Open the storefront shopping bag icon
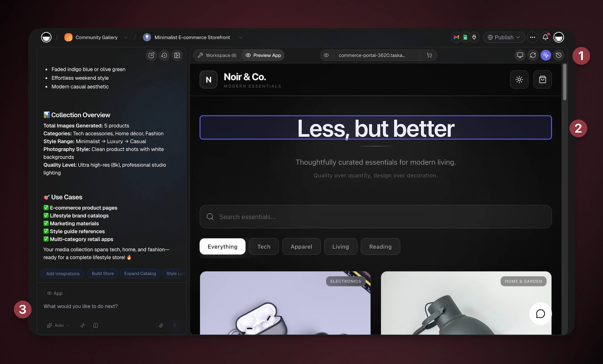The image size is (603, 364). [x=542, y=80]
